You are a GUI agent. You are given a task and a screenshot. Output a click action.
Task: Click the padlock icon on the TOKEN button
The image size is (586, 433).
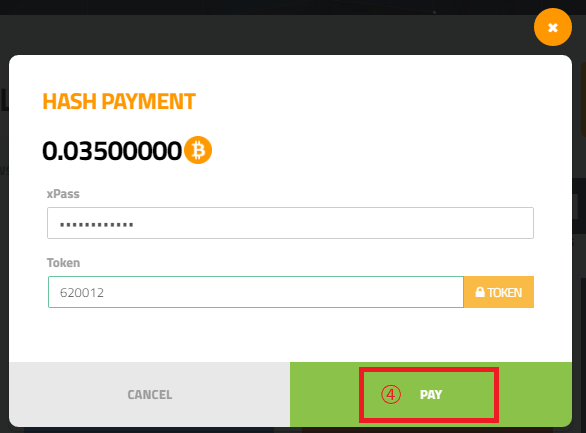click(x=480, y=292)
